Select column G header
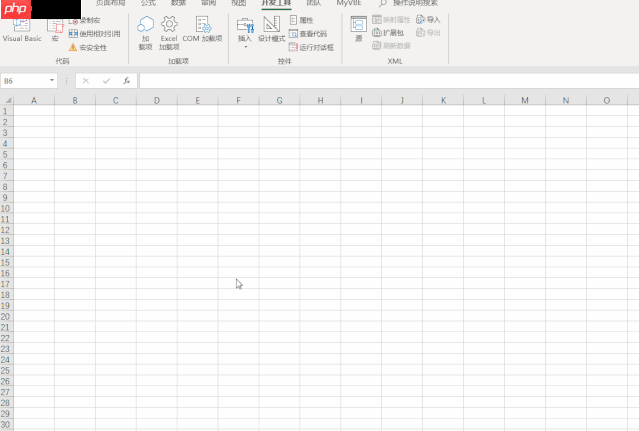Viewport: 639px width, 431px height. 280,100
